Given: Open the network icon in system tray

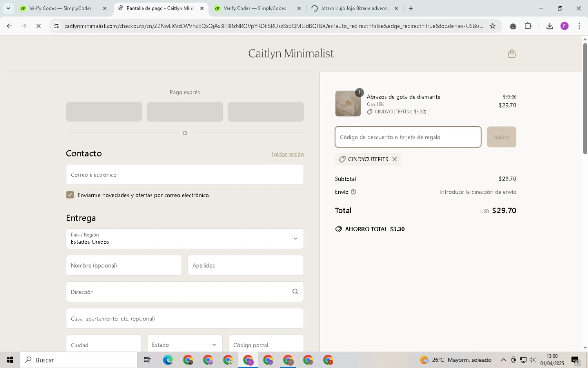Looking at the screenshot, I should click(x=523, y=360).
